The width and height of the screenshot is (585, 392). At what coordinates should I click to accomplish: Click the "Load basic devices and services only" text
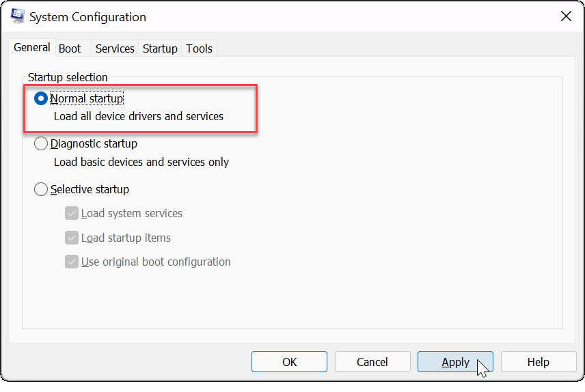(141, 162)
